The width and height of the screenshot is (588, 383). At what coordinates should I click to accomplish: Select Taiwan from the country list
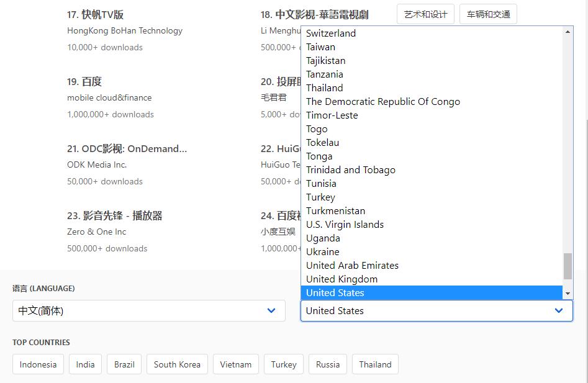point(320,47)
